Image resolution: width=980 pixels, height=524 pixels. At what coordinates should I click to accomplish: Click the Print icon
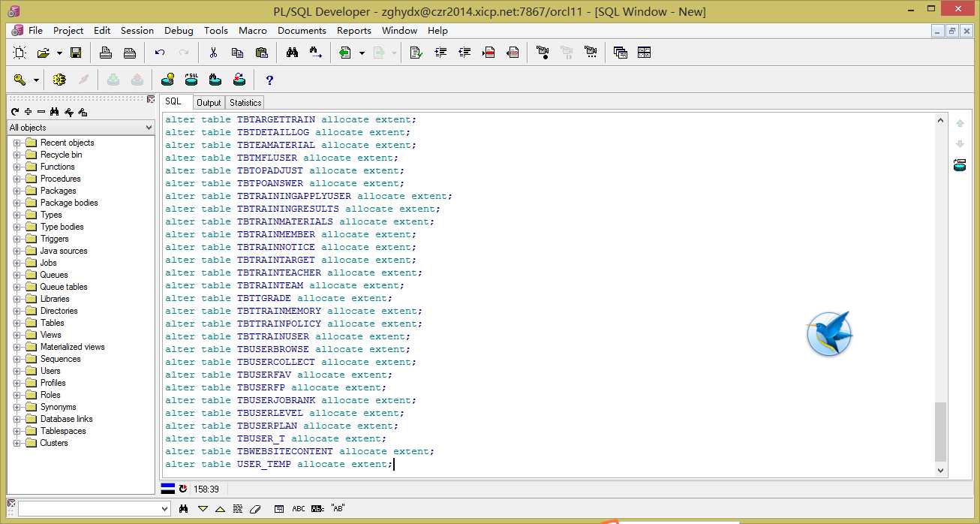[x=106, y=53]
